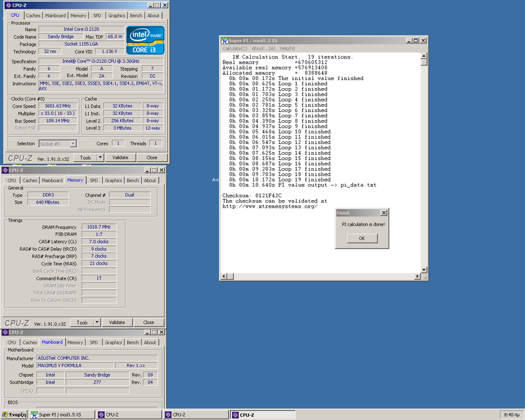Screen dimensions: 525x420
Task: Click the Checksum line 0121F42C in Super PI
Action: [252, 195]
